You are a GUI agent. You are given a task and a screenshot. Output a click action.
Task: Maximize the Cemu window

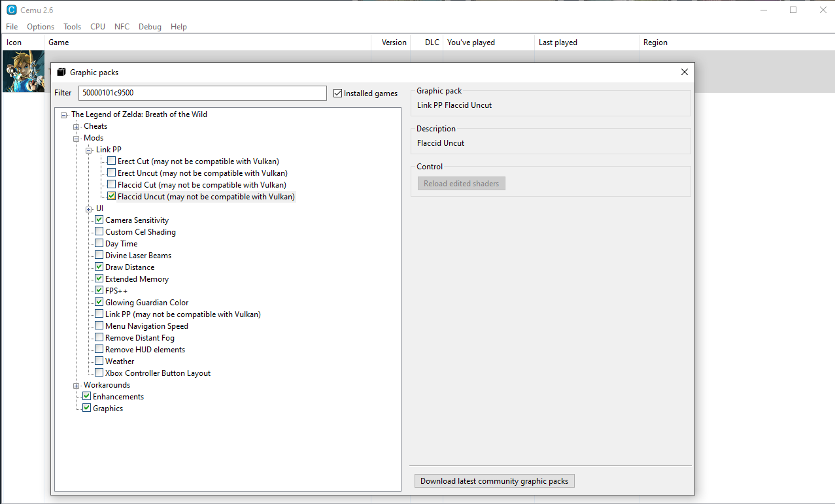click(793, 10)
